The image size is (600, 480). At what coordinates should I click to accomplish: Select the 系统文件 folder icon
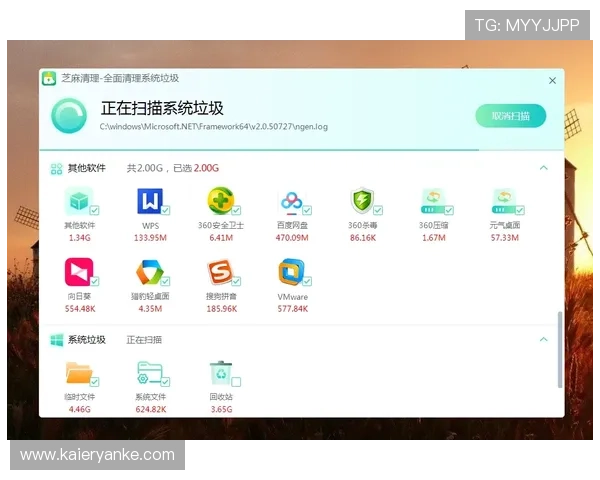pos(150,372)
